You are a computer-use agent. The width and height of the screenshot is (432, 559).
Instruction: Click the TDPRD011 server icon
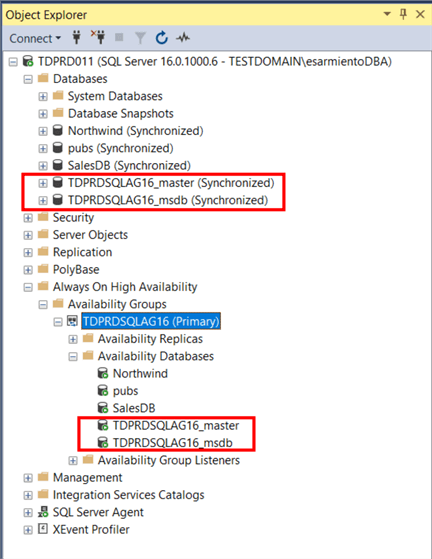pyautogui.click(x=28, y=61)
